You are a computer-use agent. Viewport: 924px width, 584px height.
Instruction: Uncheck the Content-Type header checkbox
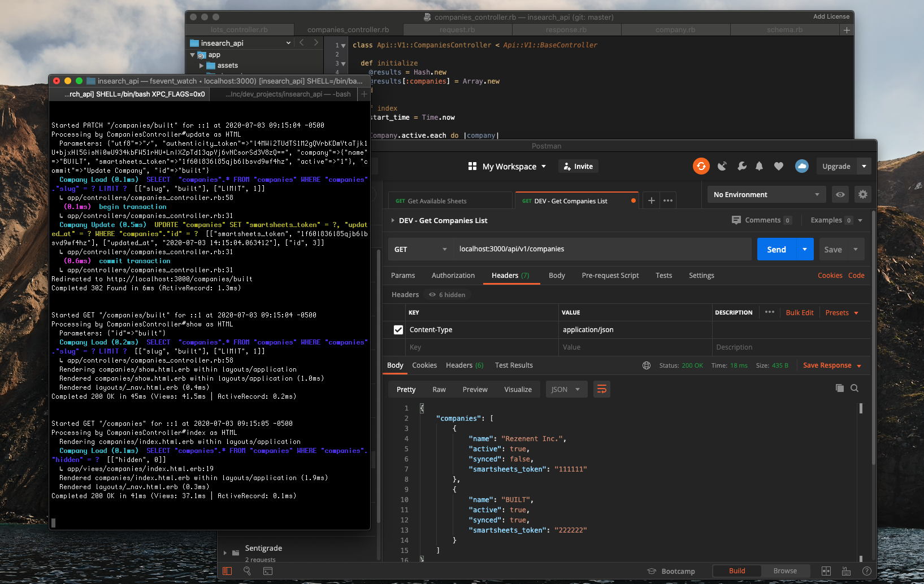coord(398,330)
